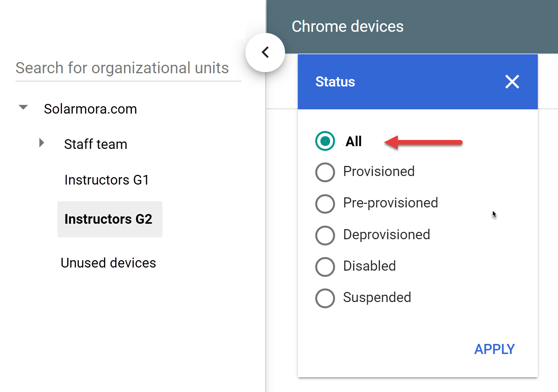Select the Disabled radio option
This screenshot has width=558, height=392.
325,267
